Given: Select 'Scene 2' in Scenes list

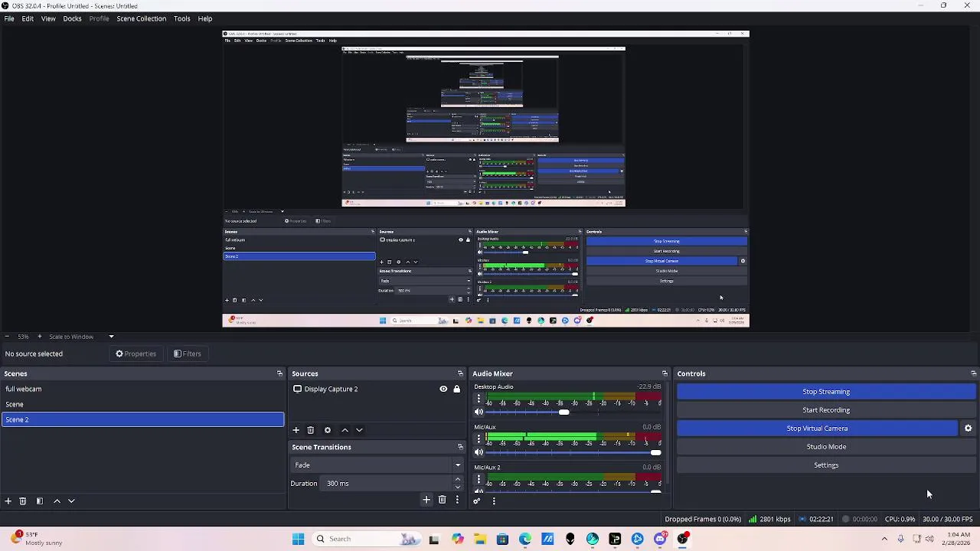Looking at the screenshot, I should tap(142, 419).
